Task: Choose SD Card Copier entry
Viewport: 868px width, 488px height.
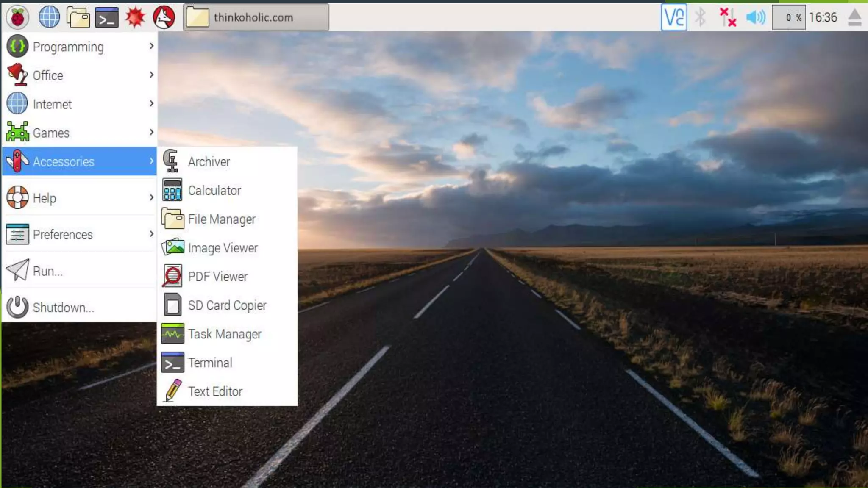Action: coord(227,305)
